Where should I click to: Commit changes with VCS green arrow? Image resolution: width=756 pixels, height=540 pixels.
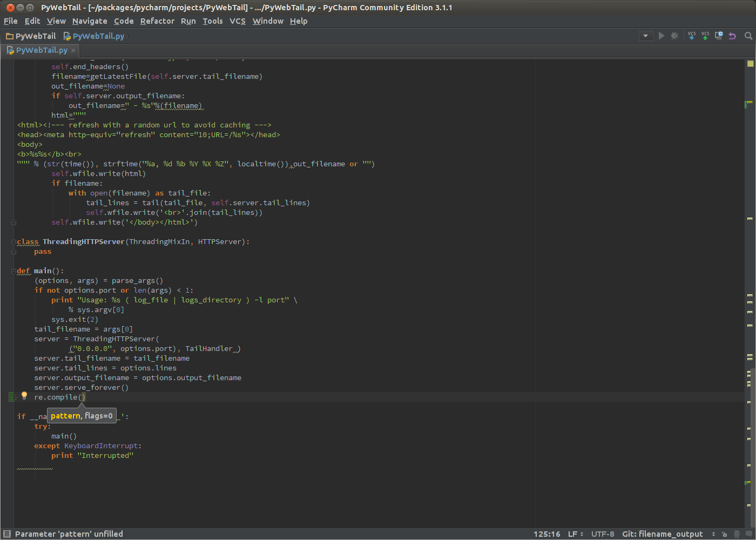click(705, 36)
